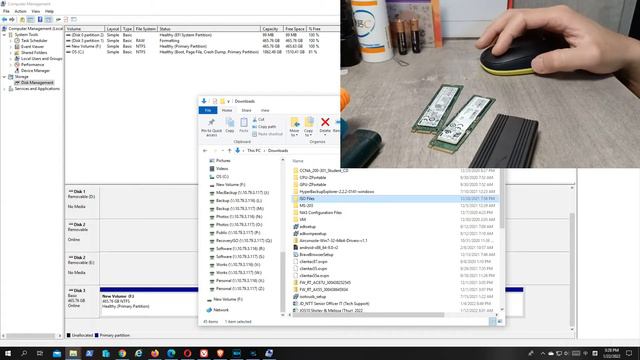
Task: Expand the Local Users and Groups node
Action: tap(11, 59)
